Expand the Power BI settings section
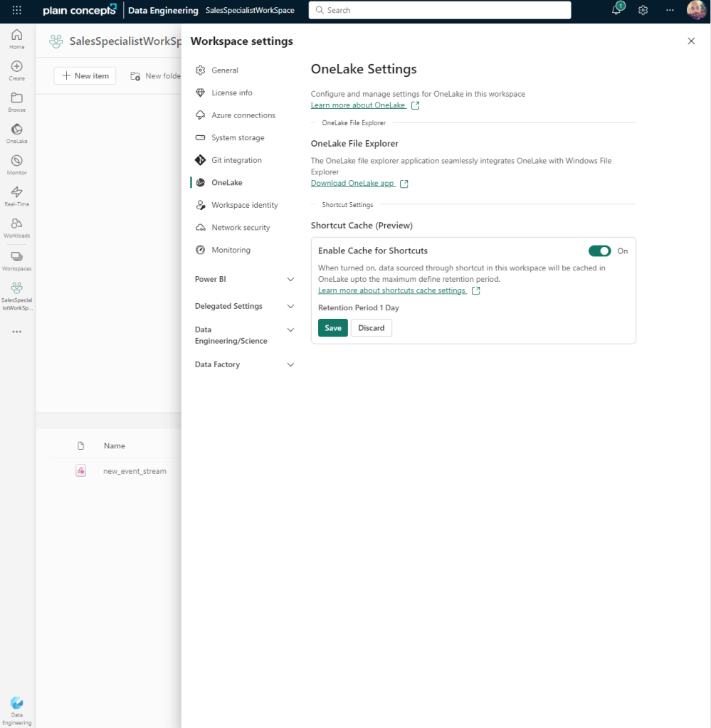Screen dimensions: 711x728 click(244, 280)
